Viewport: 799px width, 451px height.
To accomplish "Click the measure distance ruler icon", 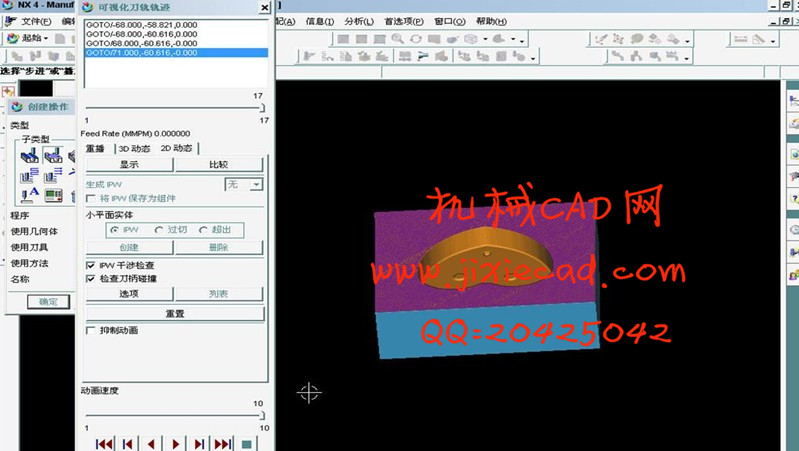I will click(740, 39).
